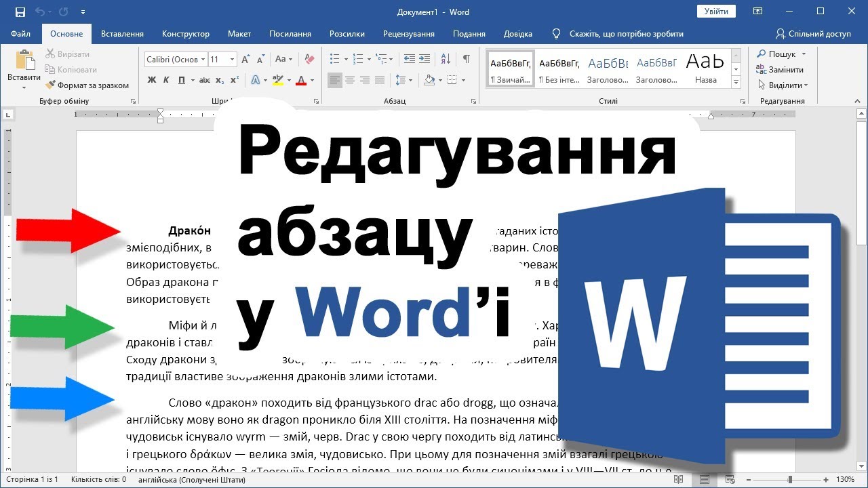This screenshot has height=488, width=868.
Task: Click the Read Mode view icon in status bar
Action: pos(679,479)
